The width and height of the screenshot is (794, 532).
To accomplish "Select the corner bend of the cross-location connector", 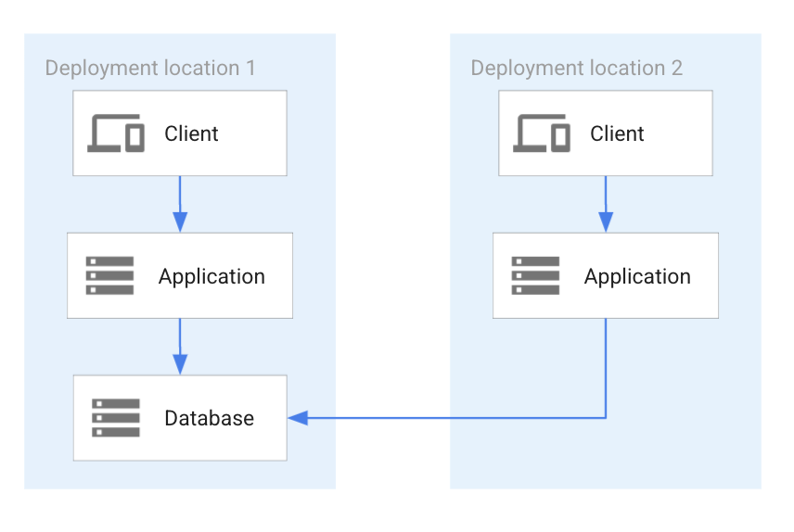I will (x=606, y=418).
